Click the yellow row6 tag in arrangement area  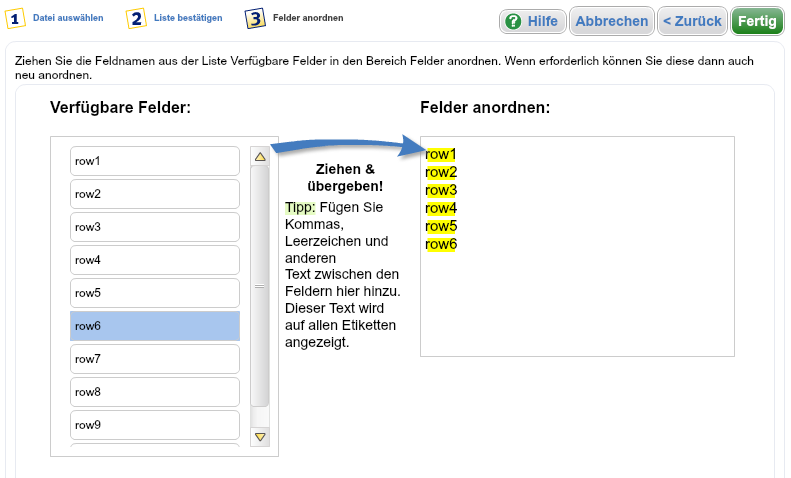[441, 244]
